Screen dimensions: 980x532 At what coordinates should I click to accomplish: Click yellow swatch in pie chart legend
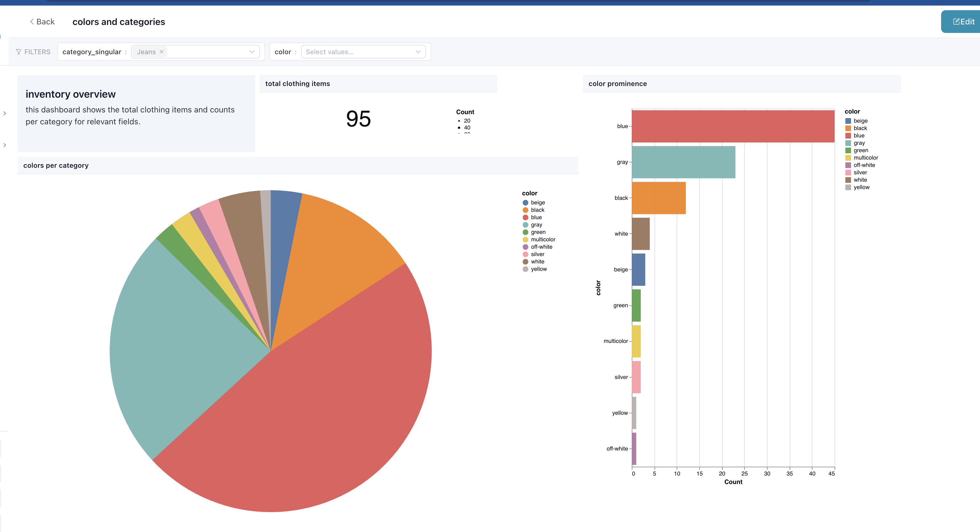[x=526, y=269]
